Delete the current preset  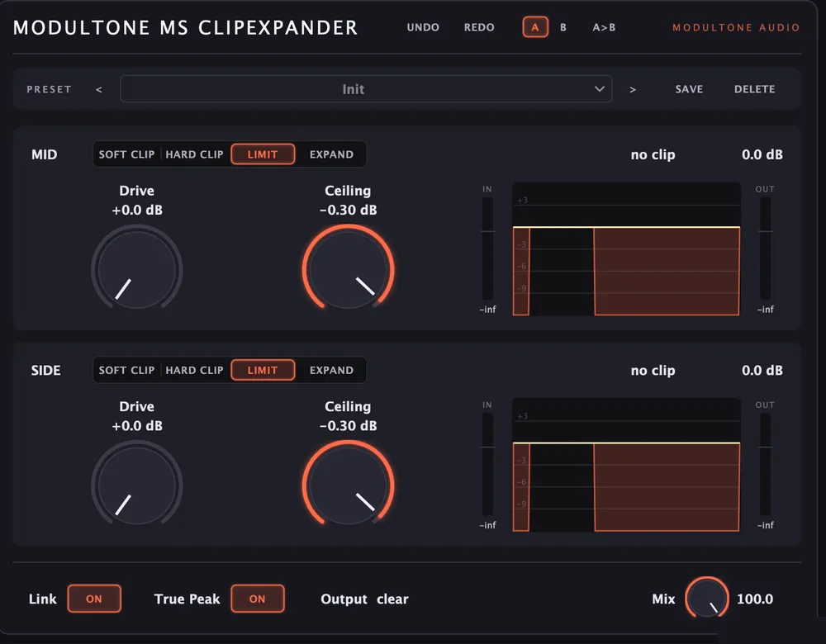tap(754, 89)
